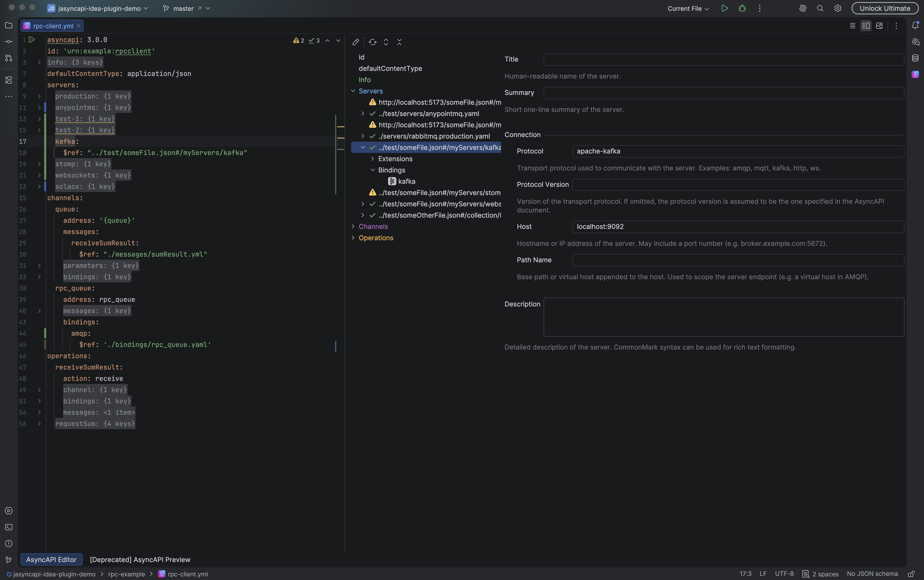Open UTF-8 encoding selector

point(784,574)
